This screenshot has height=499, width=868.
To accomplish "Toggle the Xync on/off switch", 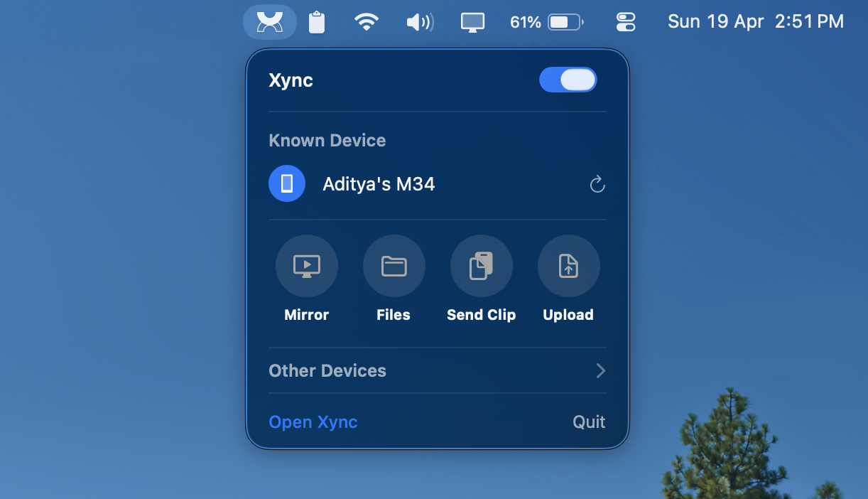I will coord(568,80).
